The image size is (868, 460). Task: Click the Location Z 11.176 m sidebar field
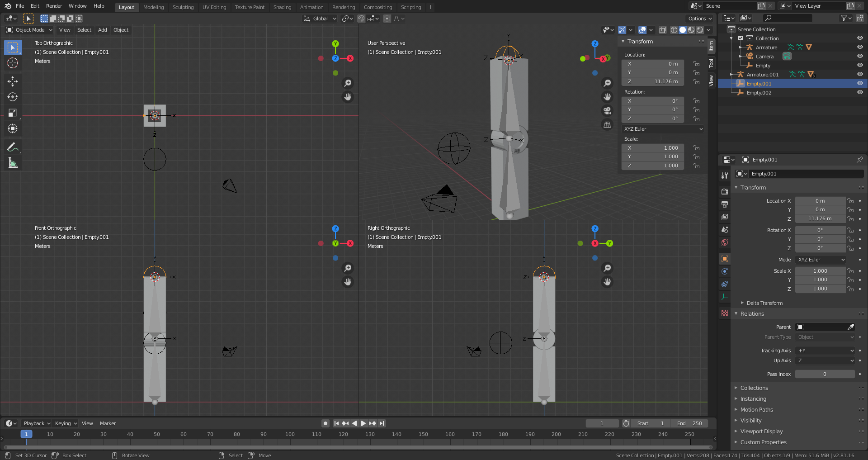653,81
